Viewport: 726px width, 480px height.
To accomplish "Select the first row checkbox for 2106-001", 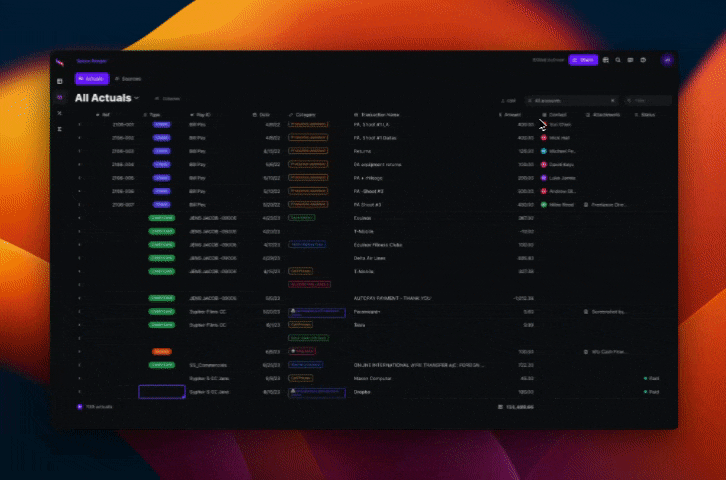I will point(80,124).
